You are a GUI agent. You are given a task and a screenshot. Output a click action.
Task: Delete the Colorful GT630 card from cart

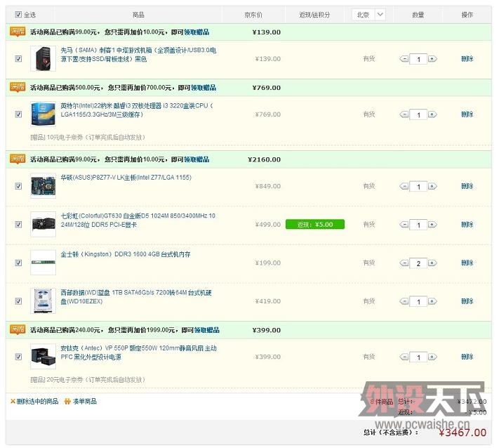pyautogui.click(x=467, y=225)
